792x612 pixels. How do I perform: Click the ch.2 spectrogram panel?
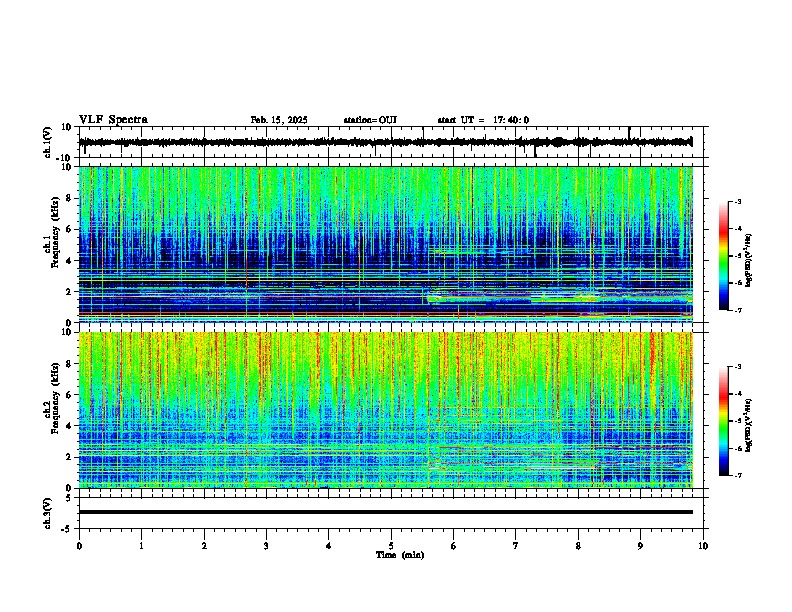(386, 410)
